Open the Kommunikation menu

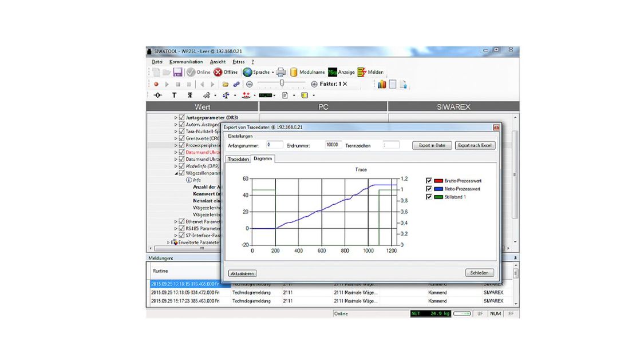[186, 62]
